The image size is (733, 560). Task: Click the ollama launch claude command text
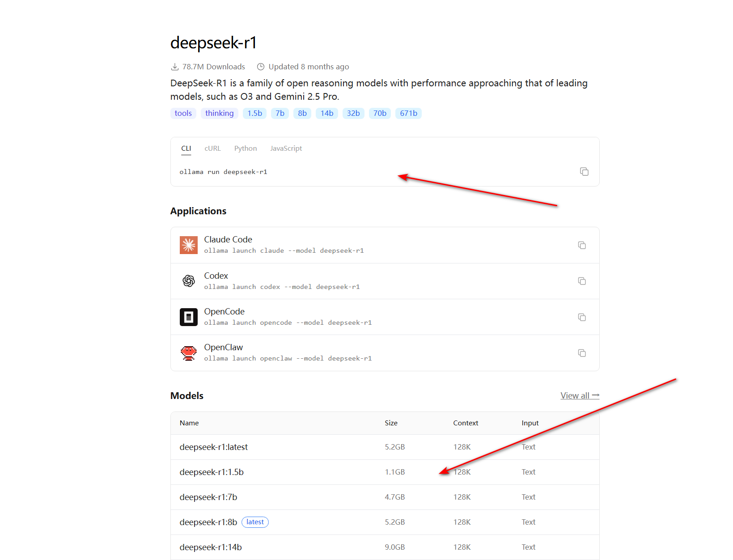pyautogui.click(x=284, y=250)
